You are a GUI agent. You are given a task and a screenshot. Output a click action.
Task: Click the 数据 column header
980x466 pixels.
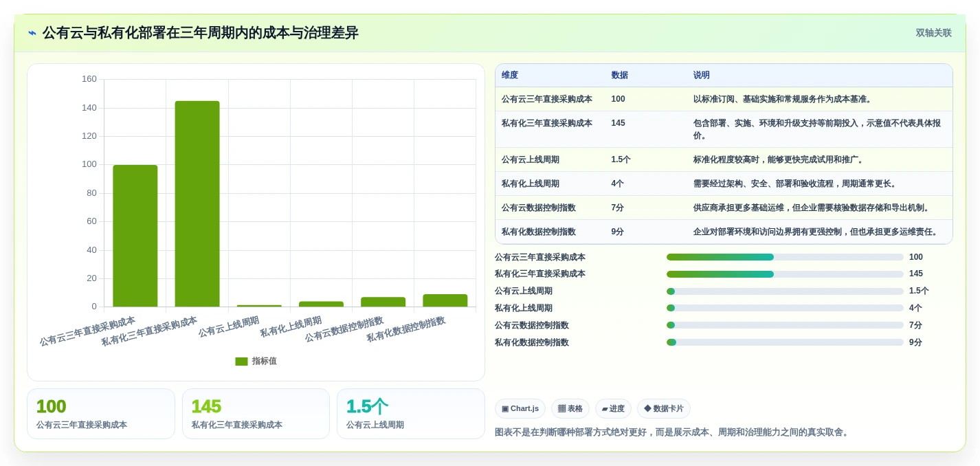pos(619,76)
